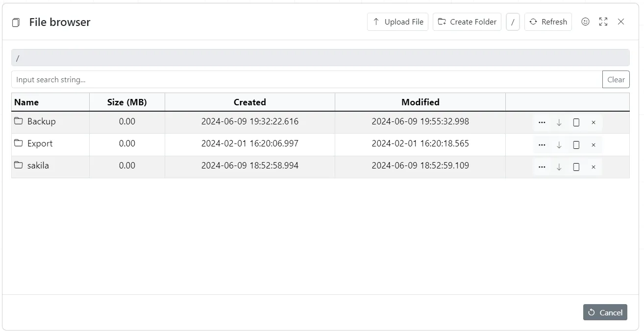This screenshot has height=334, width=644.
Task: Open the Backup folder
Action: pyautogui.click(x=41, y=121)
